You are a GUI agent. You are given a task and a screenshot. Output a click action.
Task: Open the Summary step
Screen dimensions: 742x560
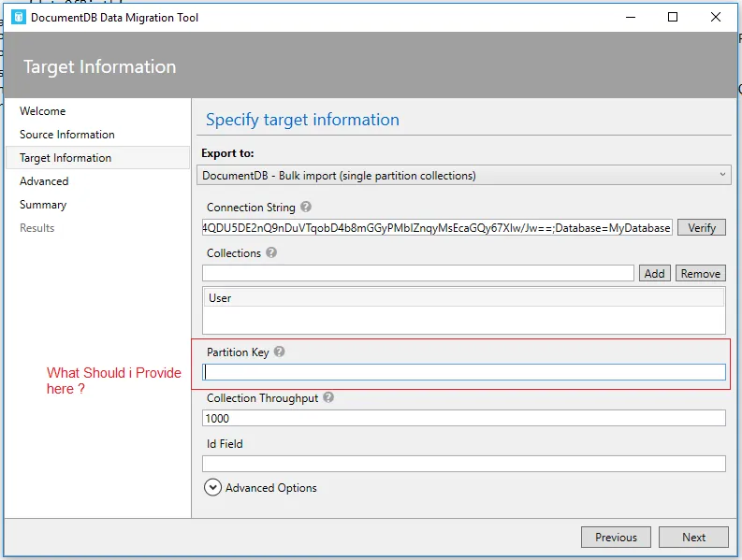click(x=43, y=205)
